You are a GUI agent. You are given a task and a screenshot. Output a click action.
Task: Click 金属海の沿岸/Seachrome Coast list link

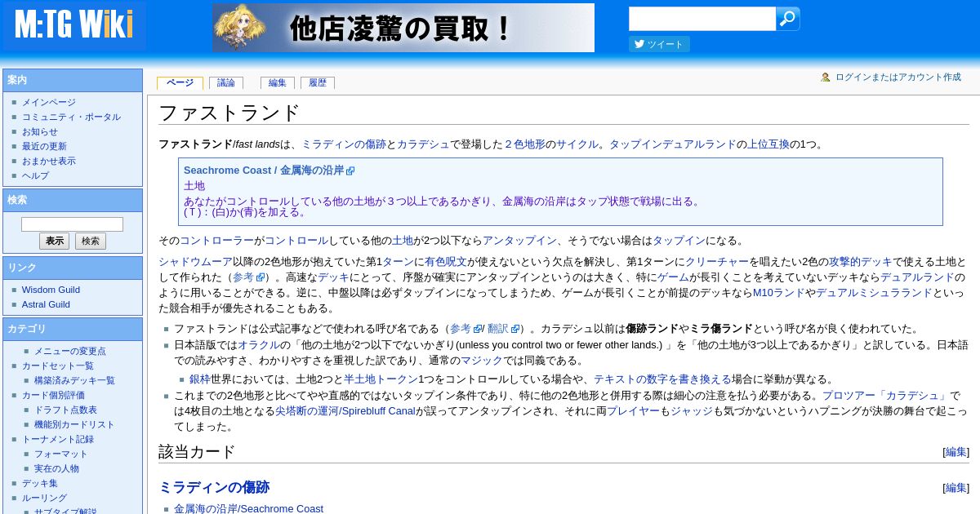pyautogui.click(x=248, y=508)
